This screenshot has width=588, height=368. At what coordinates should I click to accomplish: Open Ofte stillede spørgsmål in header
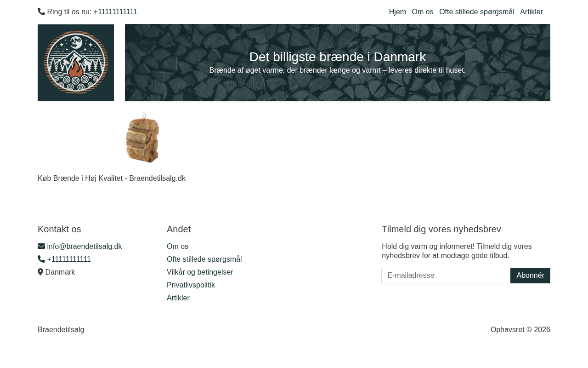[x=477, y=11]
